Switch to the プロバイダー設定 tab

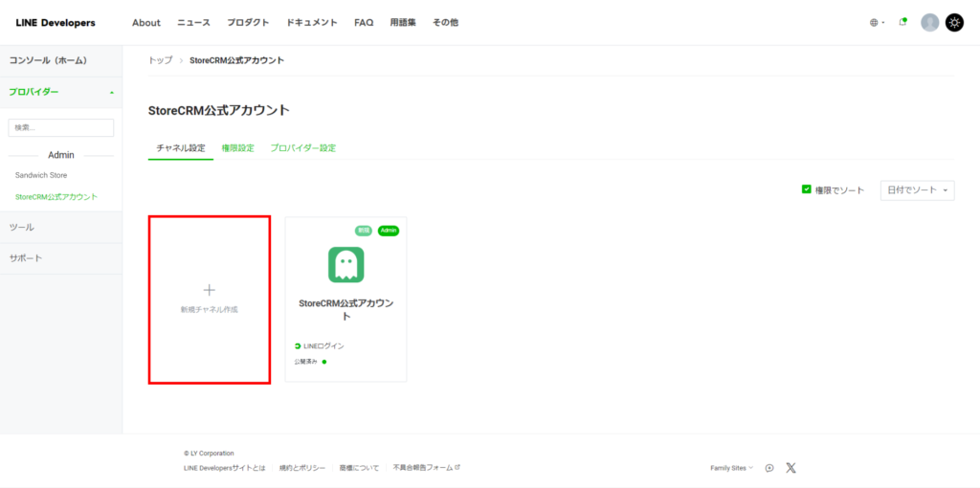(x=303, y=148)
